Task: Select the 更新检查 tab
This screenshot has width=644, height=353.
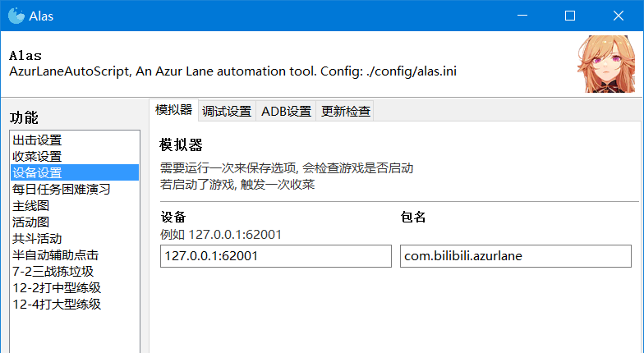Action: [345, 112]
